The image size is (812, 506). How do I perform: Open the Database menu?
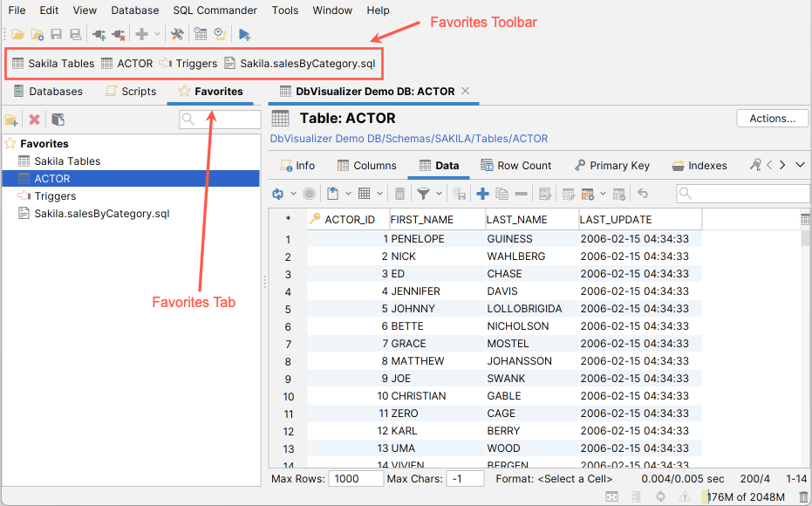(135, 10)
